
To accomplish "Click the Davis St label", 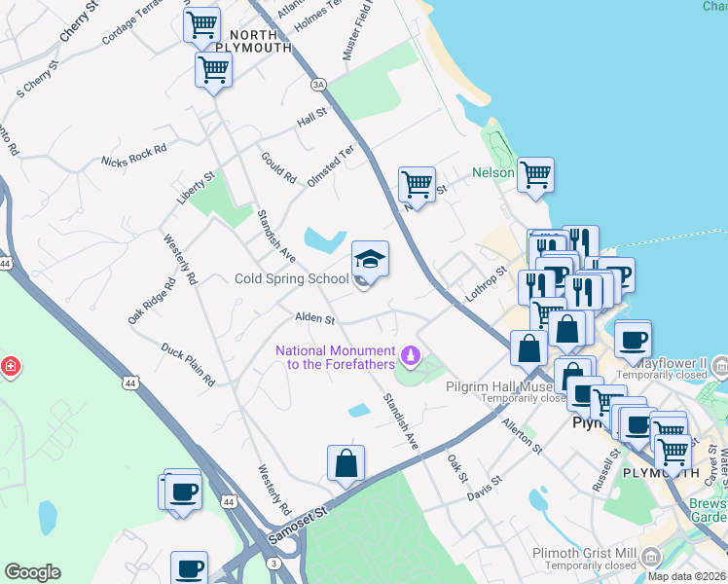I will 485,488.
